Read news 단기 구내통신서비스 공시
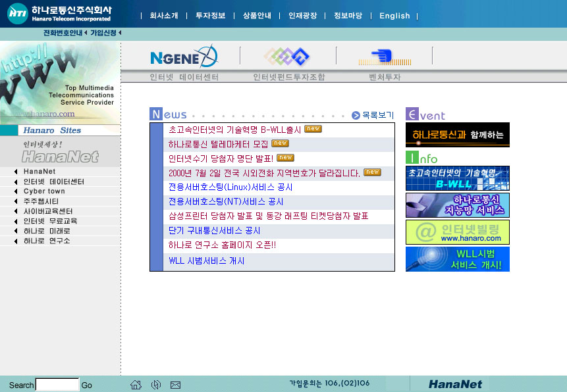Image resolution: width=567 pixels, height=392 pixels. click(215, 230)
